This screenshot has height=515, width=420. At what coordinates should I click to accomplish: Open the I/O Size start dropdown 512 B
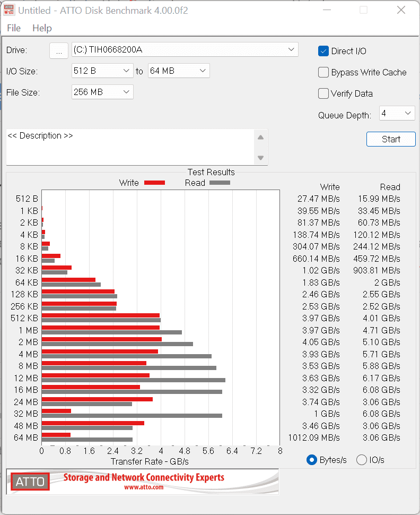[102, 71]
